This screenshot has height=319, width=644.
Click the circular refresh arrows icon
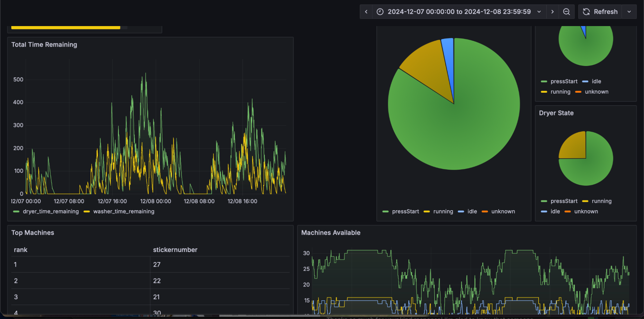[586, 12]
